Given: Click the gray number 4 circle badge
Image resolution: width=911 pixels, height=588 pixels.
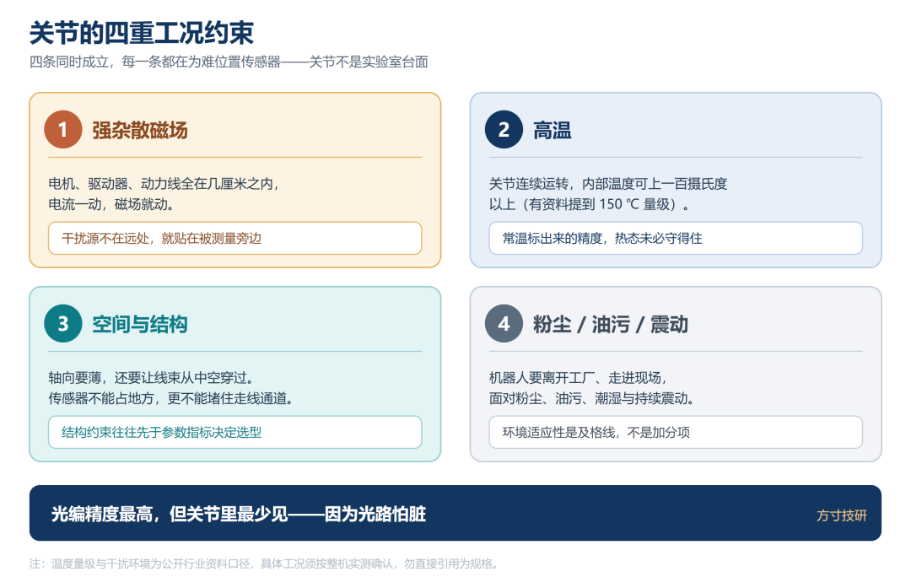Looking at the screenshot, I should pos(504,324).
